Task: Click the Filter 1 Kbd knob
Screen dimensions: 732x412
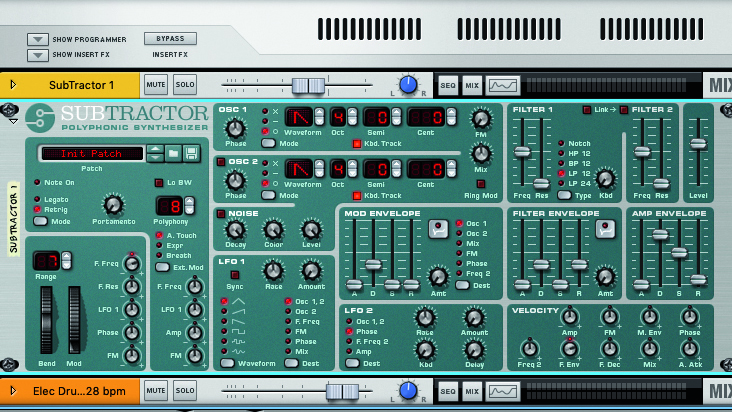Action: click(x=605, y=179)
